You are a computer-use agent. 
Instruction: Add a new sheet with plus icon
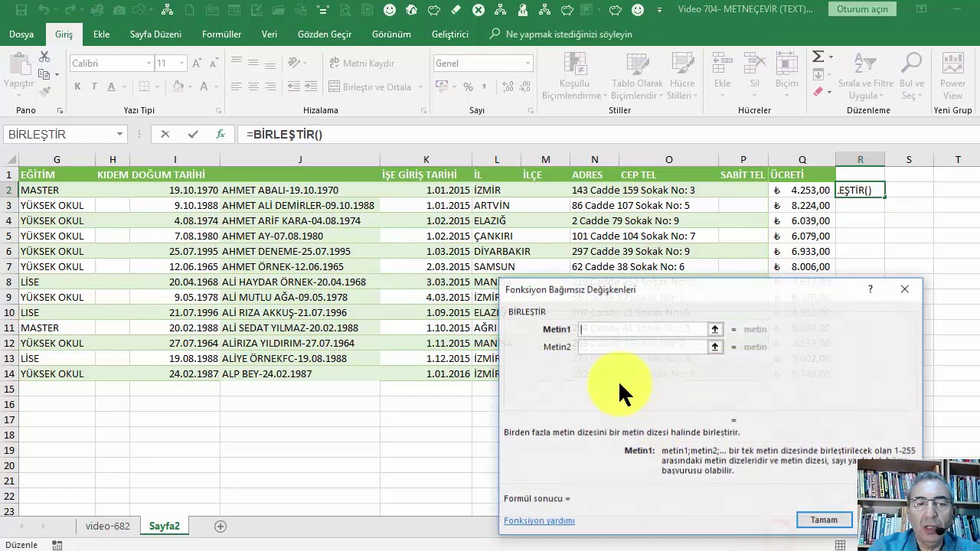[x=220, y=526]
